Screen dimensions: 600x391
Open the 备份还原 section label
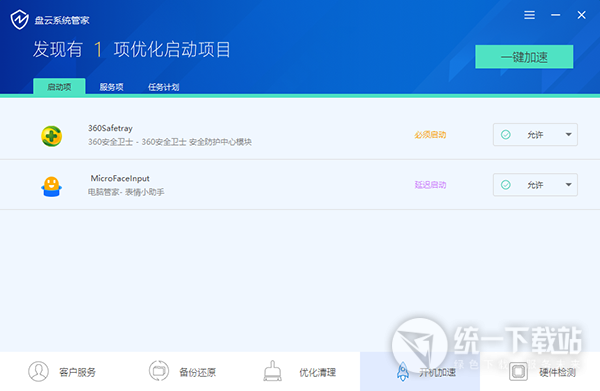click(197, 372)
